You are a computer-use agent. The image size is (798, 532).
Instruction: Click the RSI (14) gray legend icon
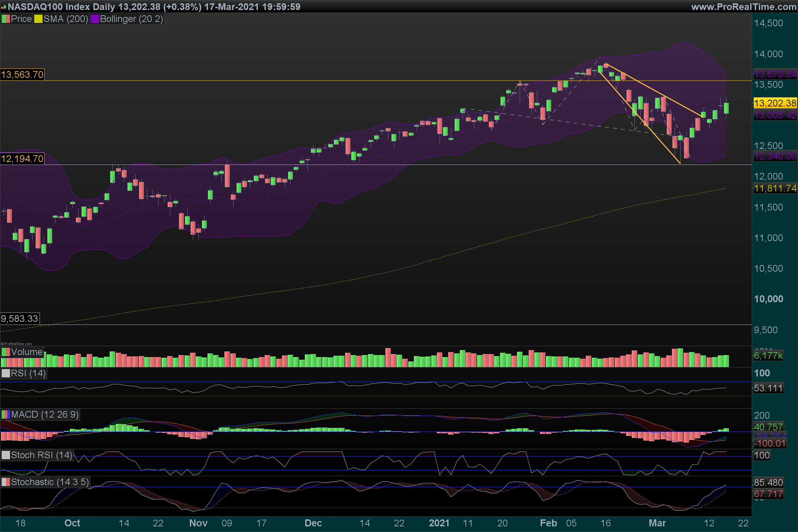[6, 373]
